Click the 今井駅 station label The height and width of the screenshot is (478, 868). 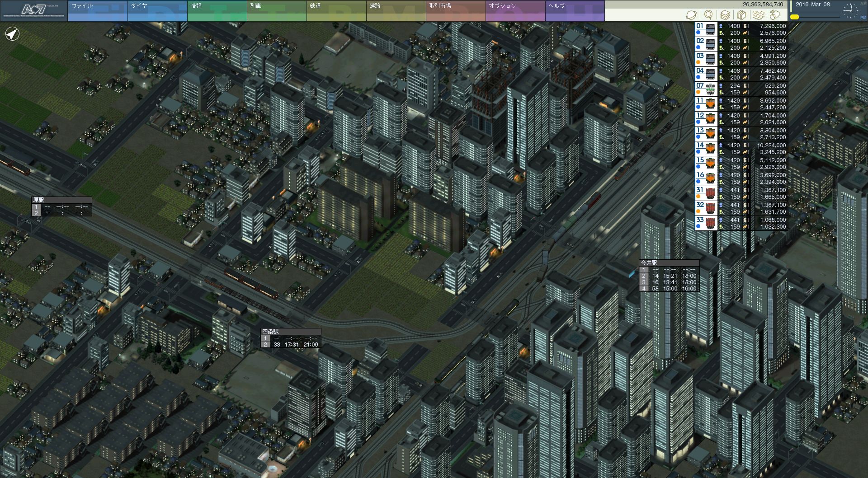649,262
